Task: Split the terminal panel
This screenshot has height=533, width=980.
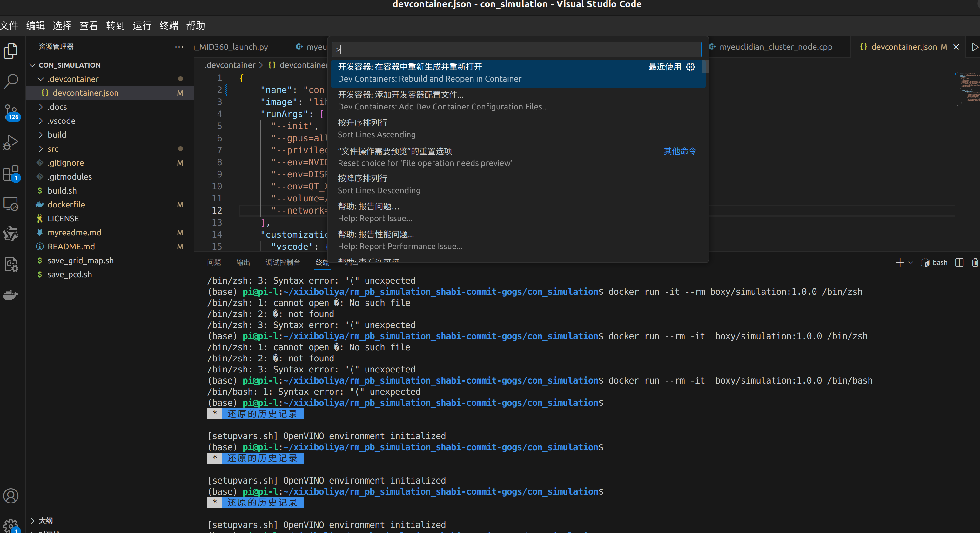Action: point(959,262)
